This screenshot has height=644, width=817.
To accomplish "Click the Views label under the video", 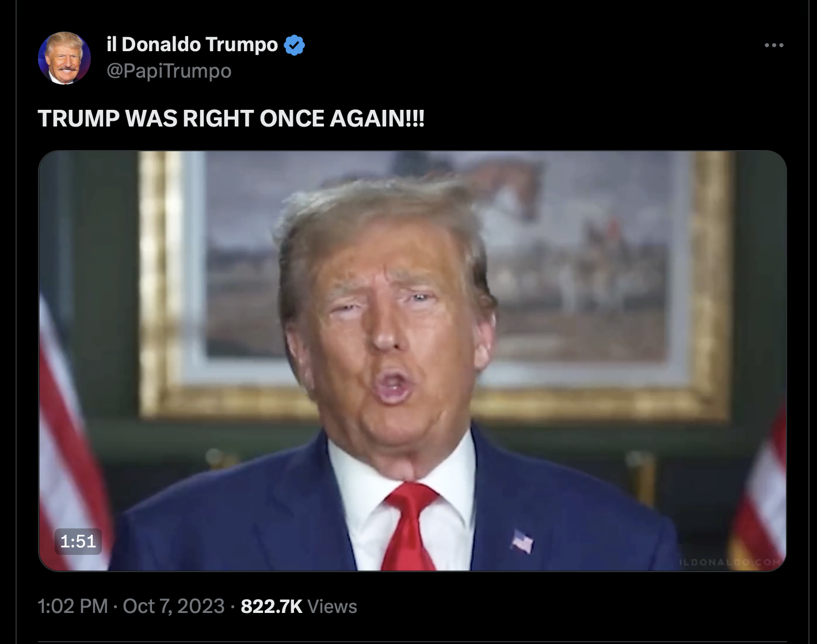I will (332, 607).
